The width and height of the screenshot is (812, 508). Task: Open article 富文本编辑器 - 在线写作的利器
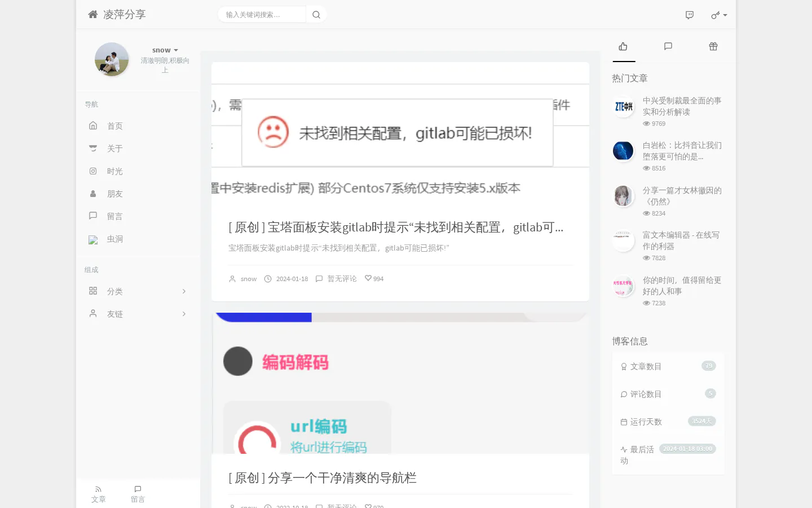681,240
